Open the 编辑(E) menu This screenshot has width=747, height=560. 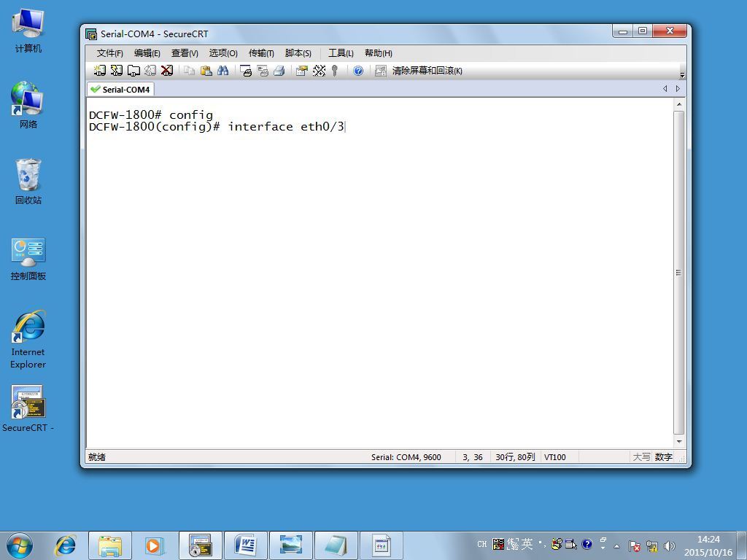coord(147,52)
